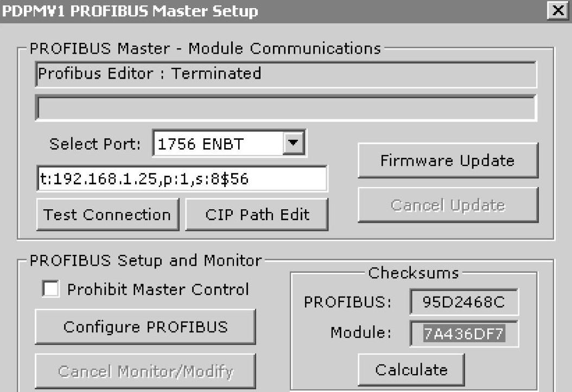
Task: Click the Cancel Monitor/Modify button
Action: tap(145, 371)
